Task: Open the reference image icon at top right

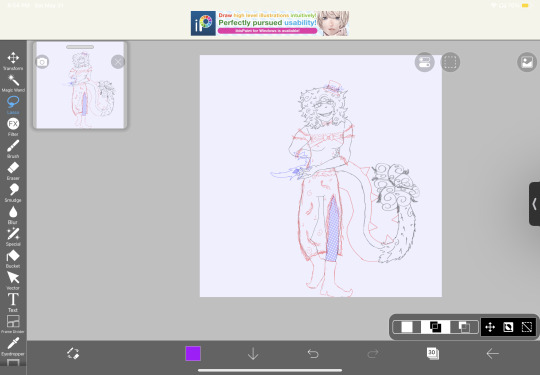Action: 527,62
